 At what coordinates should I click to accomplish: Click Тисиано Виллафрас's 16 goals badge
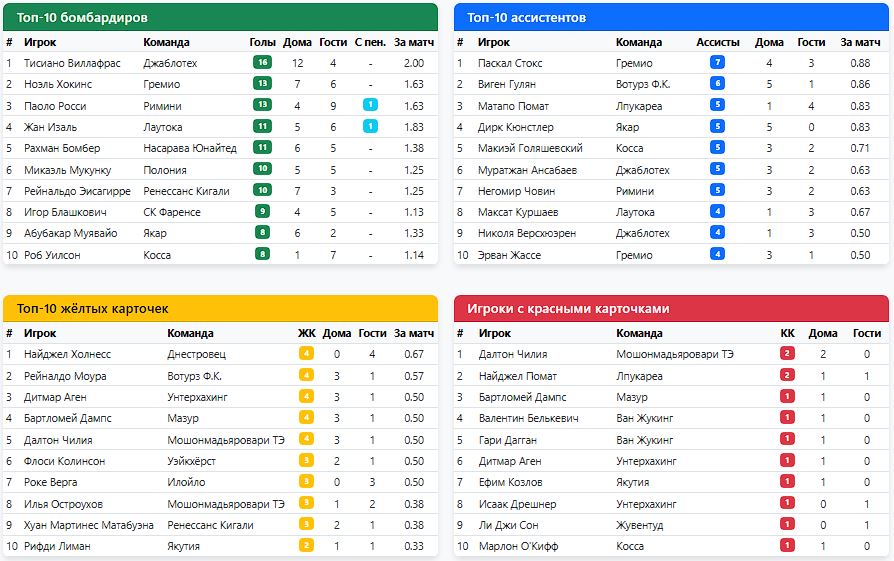tap(263, 63)
